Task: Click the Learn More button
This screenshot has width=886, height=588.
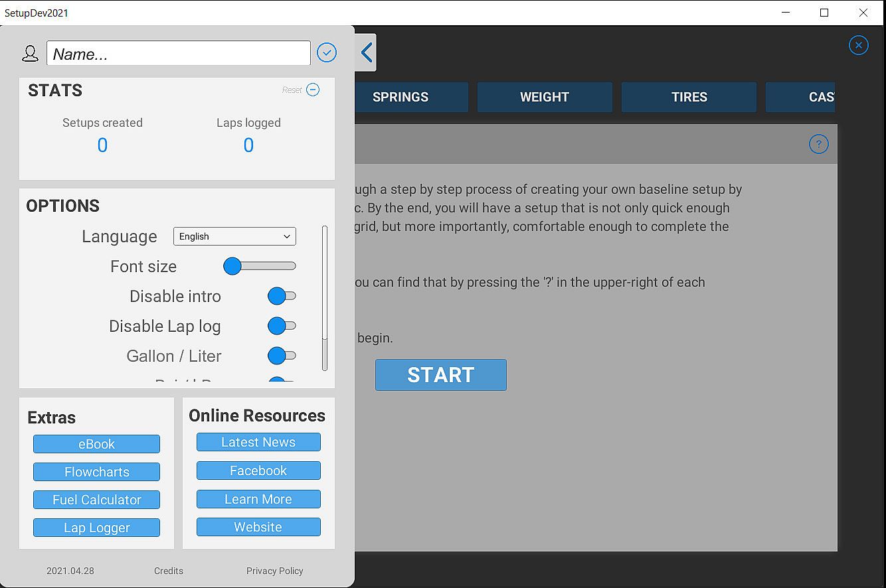Action: pos(258,499)
